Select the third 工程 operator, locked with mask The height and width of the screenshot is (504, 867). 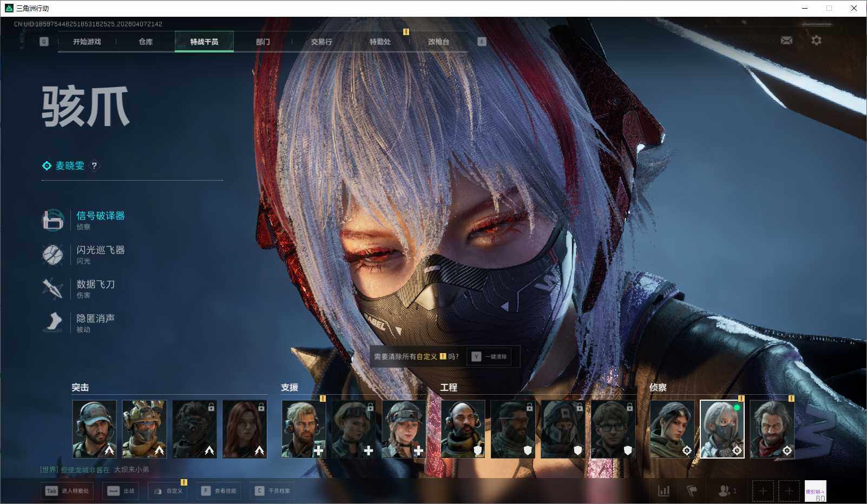pos(563,429)
